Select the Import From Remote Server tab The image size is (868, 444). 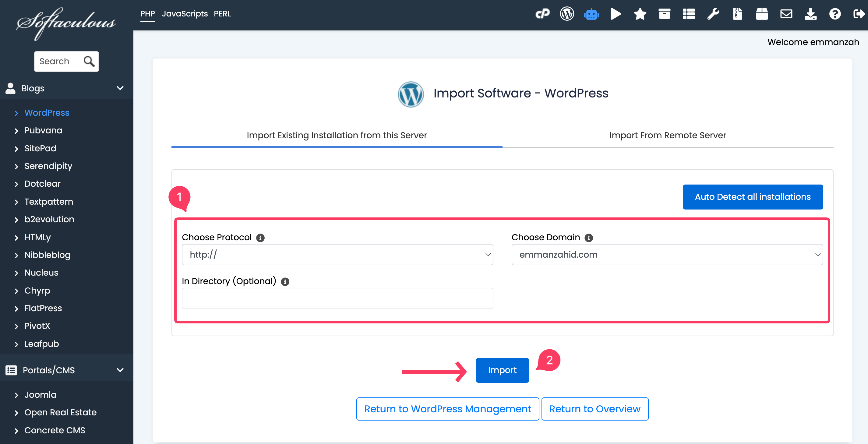click(x=668, y=136)
